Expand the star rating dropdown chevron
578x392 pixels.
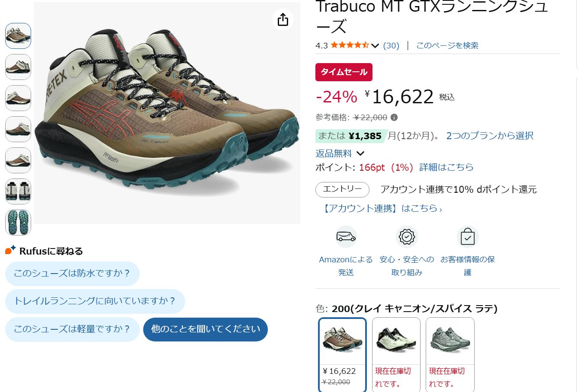(375, 46)
